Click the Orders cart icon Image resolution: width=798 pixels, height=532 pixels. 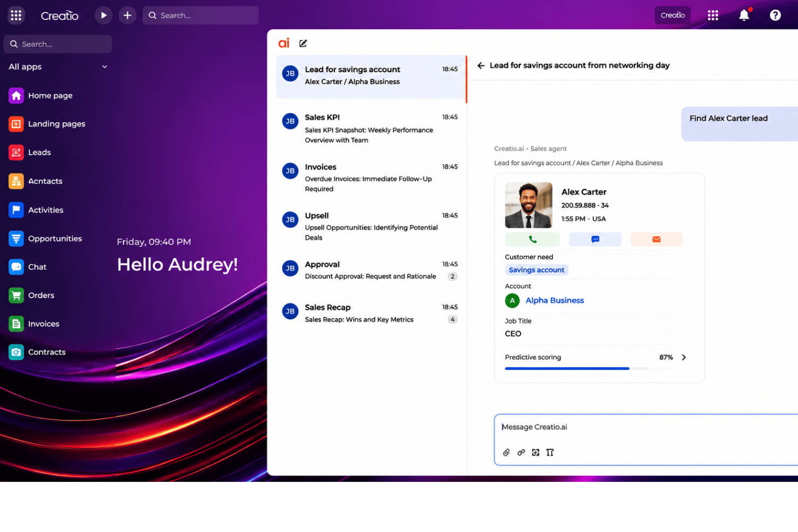(16, 295)
